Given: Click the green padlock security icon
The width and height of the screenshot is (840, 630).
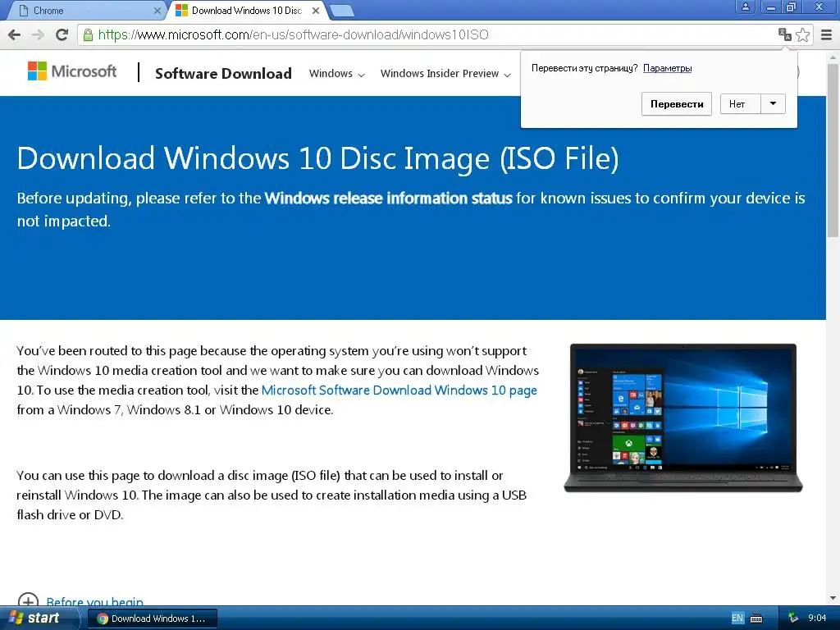Looking at the screenshot, I should [x=88, y=35].
